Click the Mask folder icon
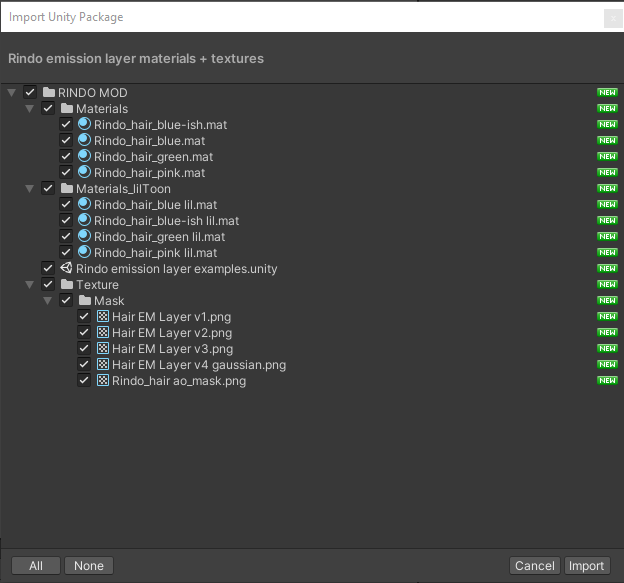 click(85, 300)
